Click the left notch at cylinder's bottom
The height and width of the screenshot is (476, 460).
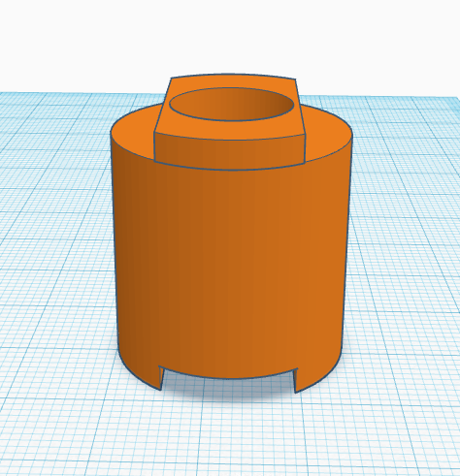(162, 379)
